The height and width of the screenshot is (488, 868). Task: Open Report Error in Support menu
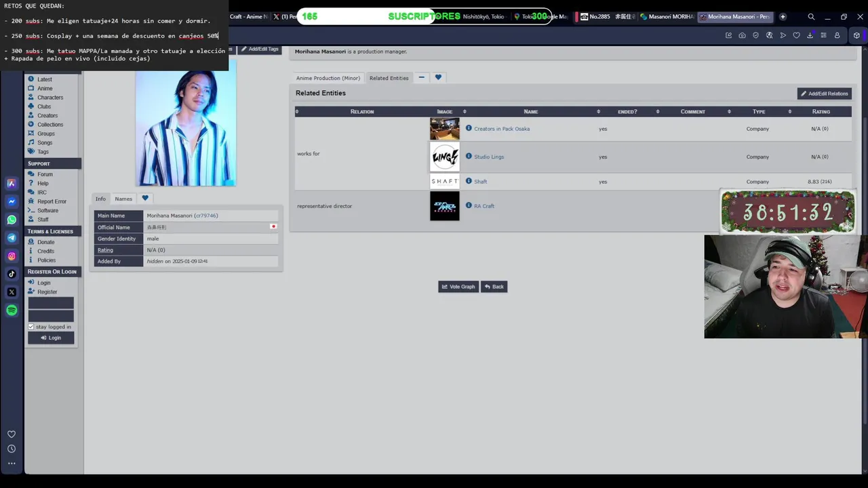[x=52, y=201]
